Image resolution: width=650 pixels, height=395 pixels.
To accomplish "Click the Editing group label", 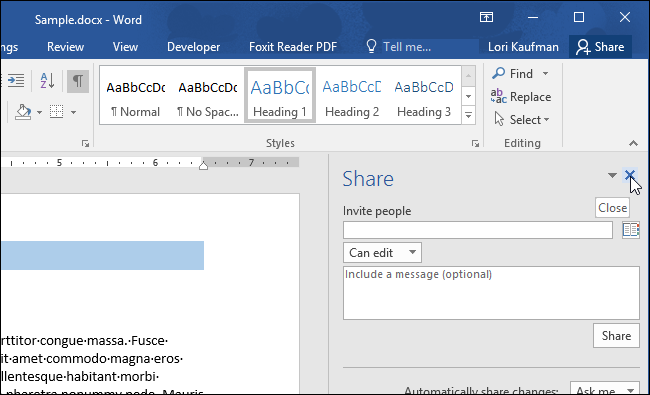I will pyautogui.click(x=522, y=143).
